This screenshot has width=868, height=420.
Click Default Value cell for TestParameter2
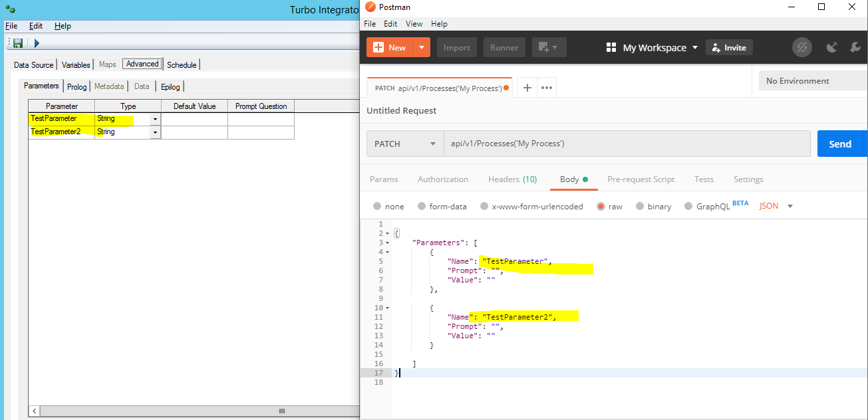click(x=194, y=132)
